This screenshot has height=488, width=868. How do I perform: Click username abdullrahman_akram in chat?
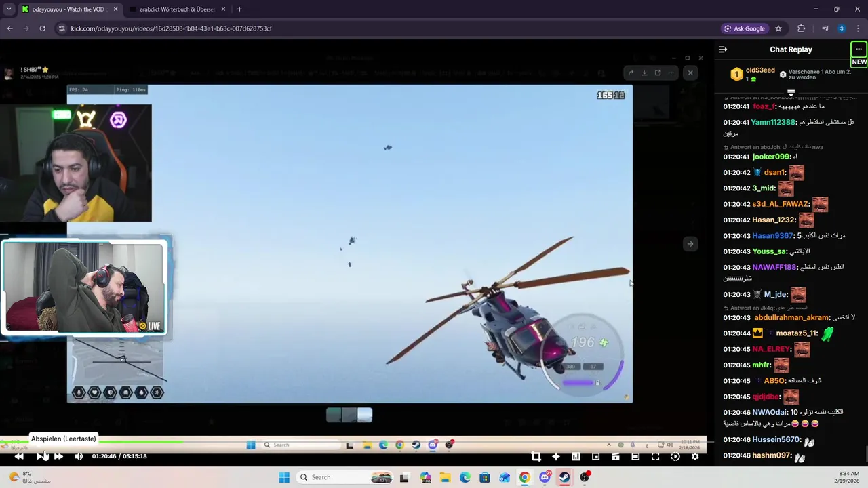[x=792, y=317]
